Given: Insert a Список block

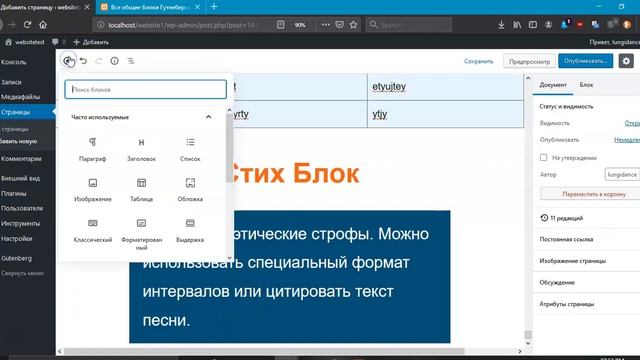Looking at the screenshot, I should click(190, 149).
